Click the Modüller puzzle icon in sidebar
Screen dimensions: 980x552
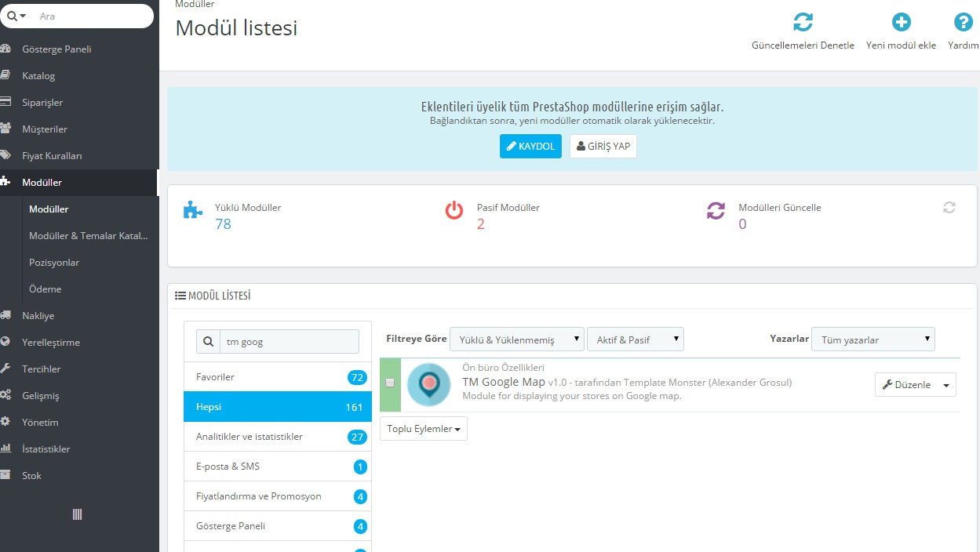(x=5, y=182)
